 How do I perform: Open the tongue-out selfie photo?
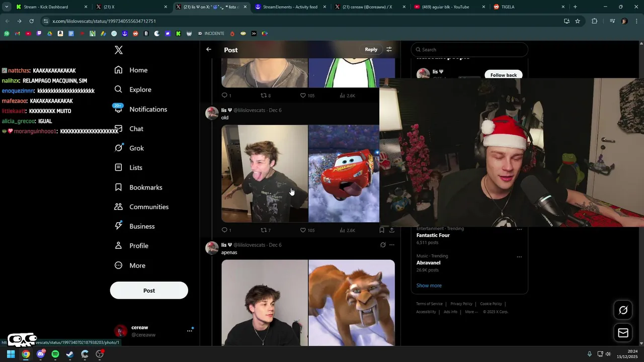coord(265,173)
